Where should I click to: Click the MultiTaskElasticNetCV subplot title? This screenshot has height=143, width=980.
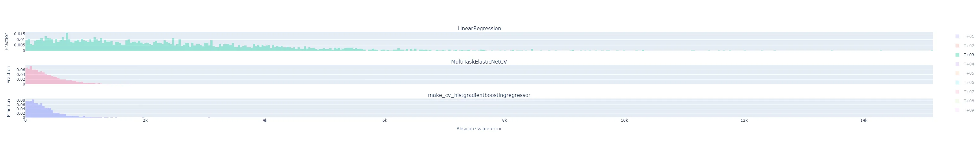click(479, 62)
